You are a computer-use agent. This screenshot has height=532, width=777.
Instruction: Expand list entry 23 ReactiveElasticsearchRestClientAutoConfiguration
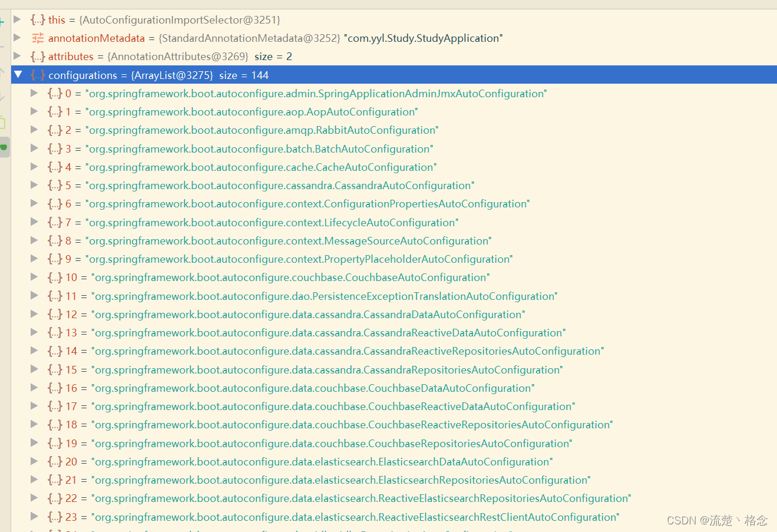[34, 517]
